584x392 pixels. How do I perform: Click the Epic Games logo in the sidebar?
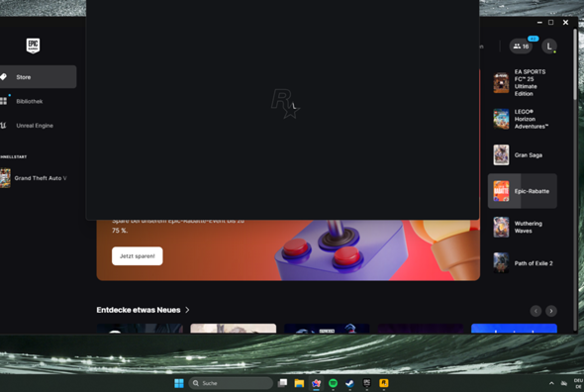33,46
